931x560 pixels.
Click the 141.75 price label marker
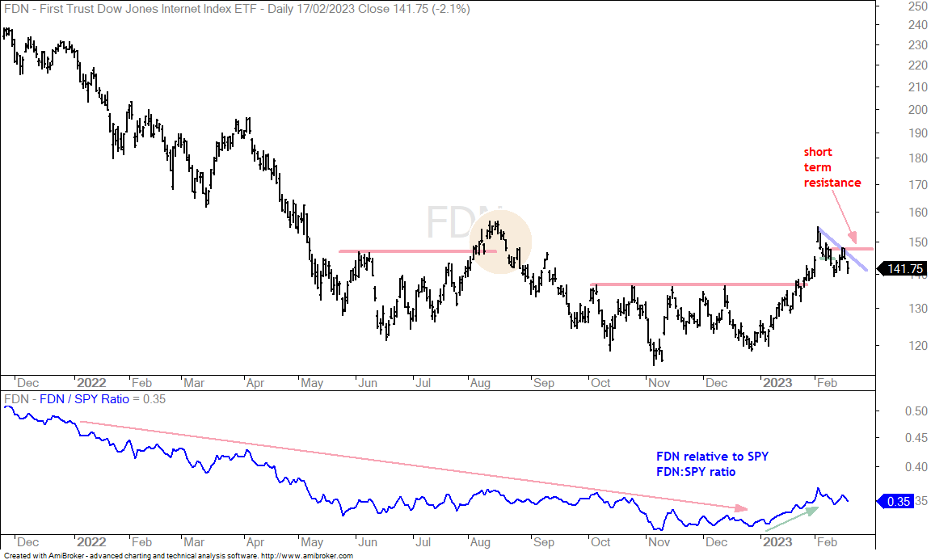tap(901, 269)
